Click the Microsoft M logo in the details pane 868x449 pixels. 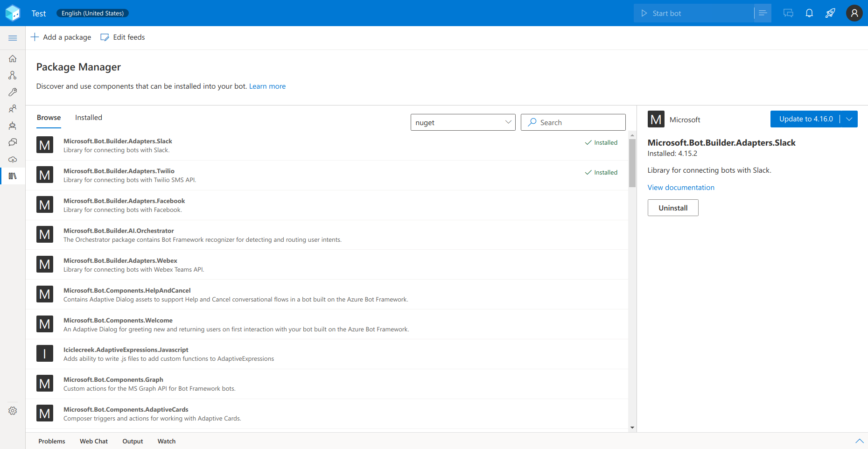coord(656,119)
